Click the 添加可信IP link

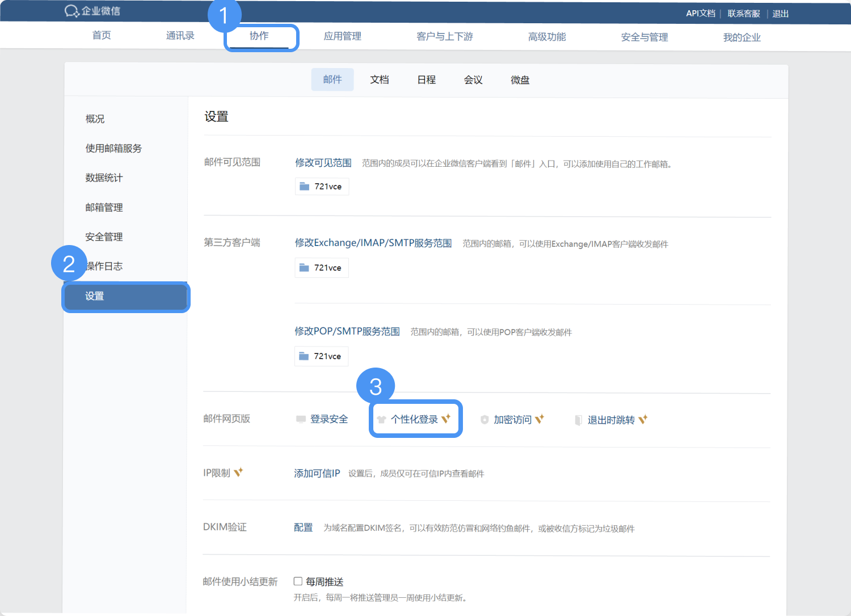click(317, 474)
